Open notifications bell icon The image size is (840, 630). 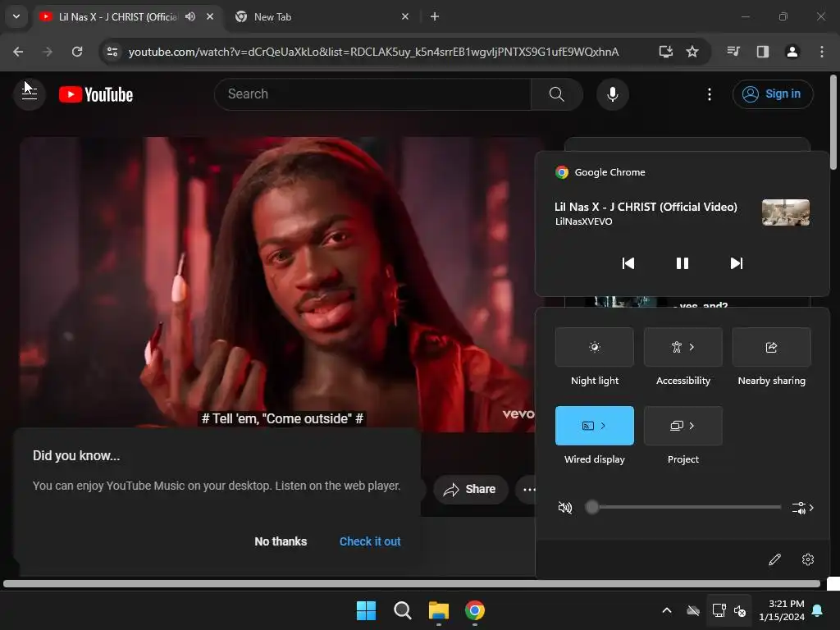coord(818,610)
